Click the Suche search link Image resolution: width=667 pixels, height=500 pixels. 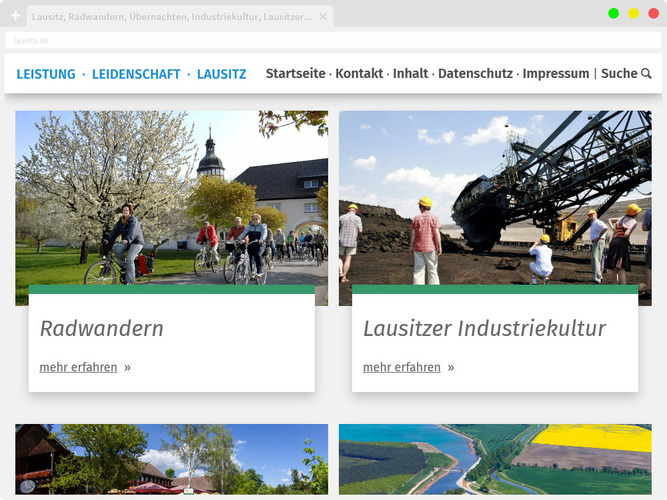(619, 74)
